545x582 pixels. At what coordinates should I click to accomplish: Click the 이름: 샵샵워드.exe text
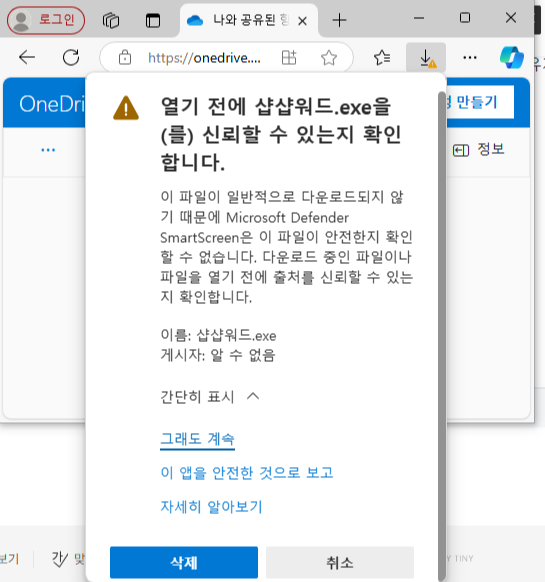coord(218,336)
